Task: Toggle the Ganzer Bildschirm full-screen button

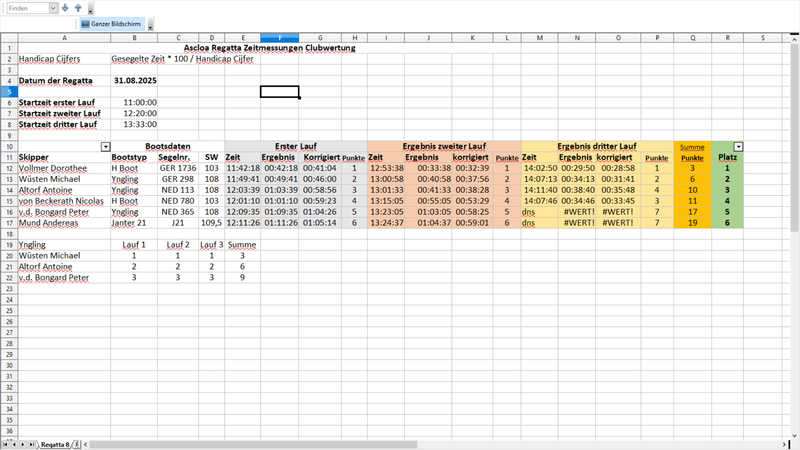Action: tap(111, 23)
